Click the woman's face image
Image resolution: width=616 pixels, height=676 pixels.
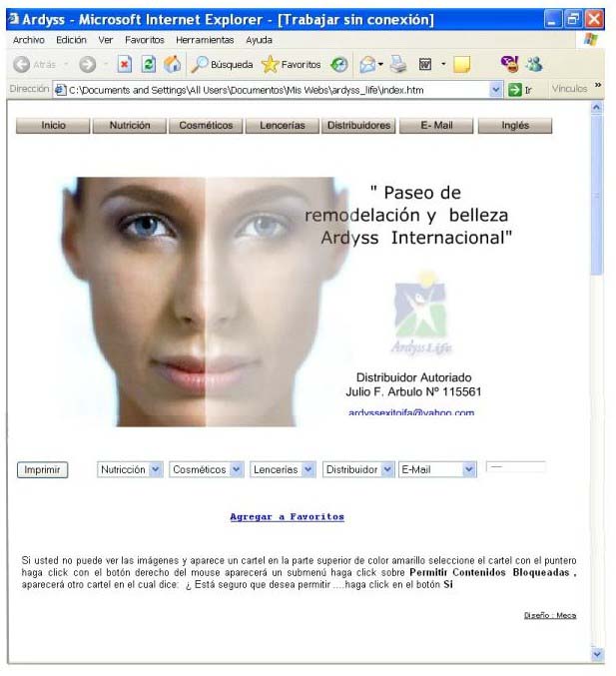click(x=205, y=302)
